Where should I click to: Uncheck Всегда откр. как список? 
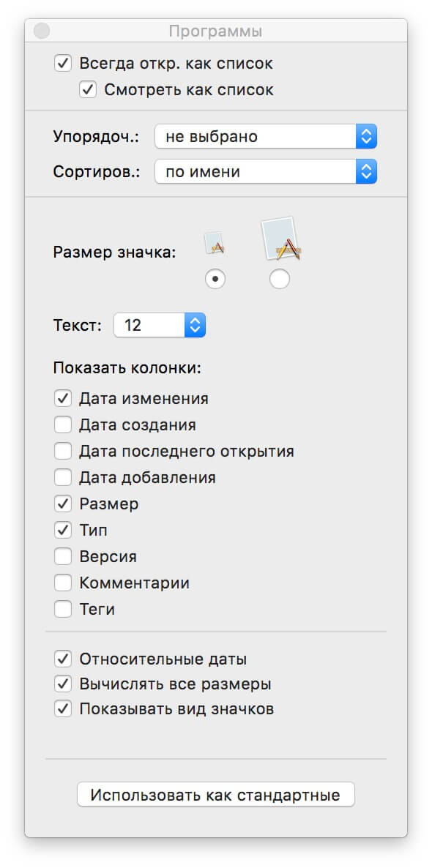coord(63,63)
